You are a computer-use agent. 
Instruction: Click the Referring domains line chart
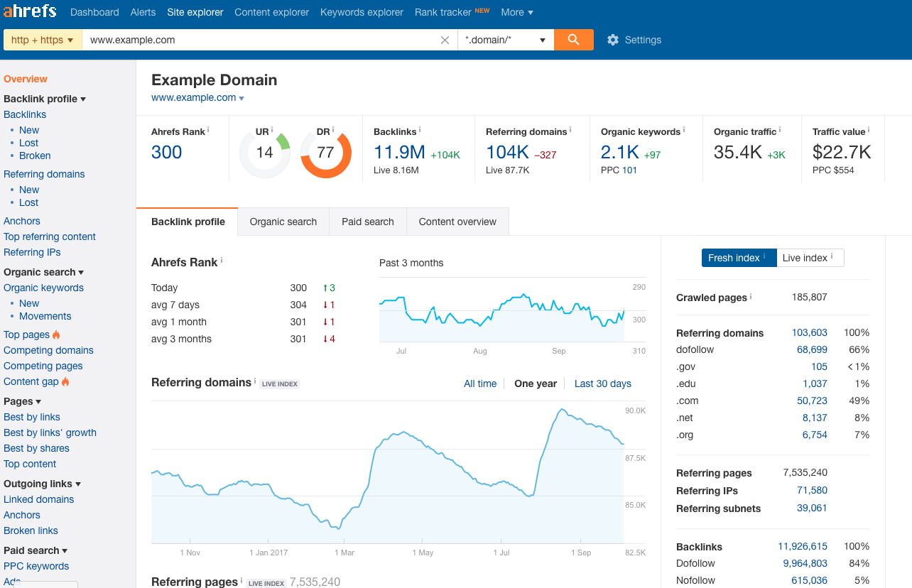click(x=387, y=472)
